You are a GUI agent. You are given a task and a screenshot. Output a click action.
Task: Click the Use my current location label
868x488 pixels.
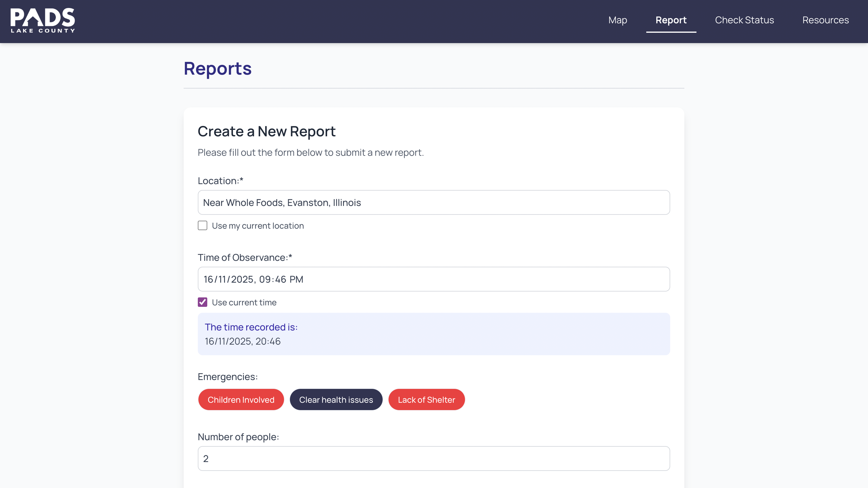pos(257,226)
